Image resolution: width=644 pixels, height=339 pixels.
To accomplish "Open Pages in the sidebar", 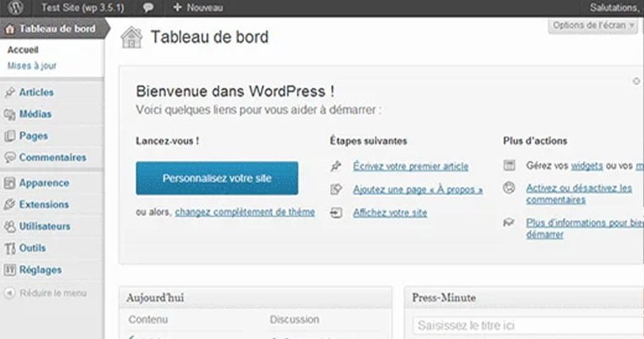I will coord(33,136).
